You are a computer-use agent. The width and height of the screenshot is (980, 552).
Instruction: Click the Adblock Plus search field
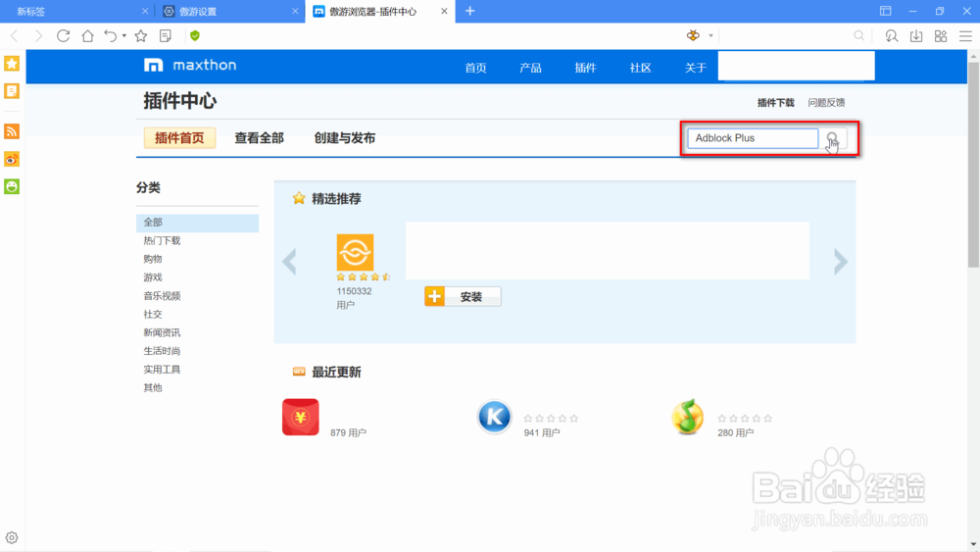753,138
